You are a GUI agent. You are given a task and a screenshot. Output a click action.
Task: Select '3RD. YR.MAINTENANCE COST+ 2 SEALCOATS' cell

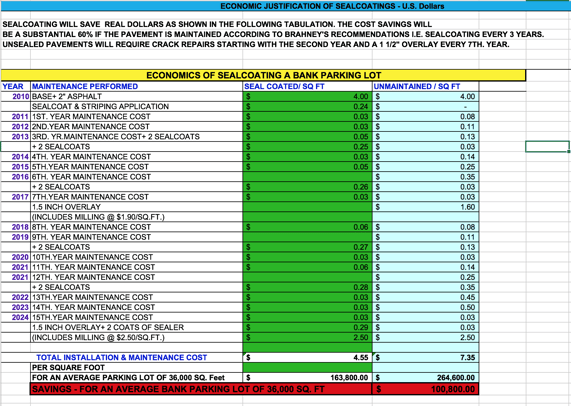click(x=137, y=137)
